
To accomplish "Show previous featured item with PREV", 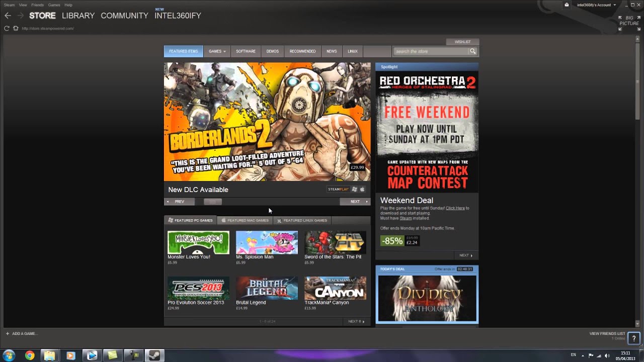I will [179, 202].
